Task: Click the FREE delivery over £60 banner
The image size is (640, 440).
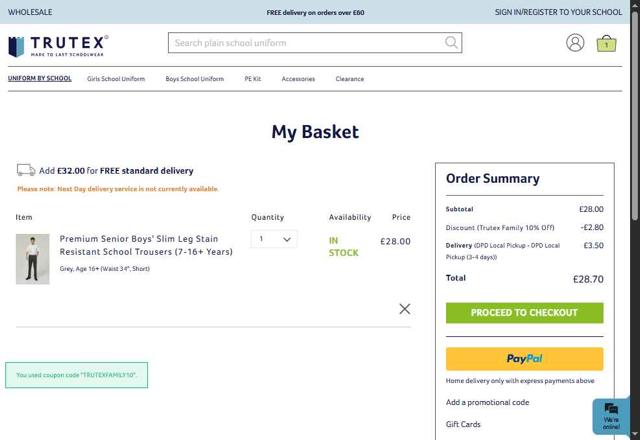Action: [x=315, y=13]
